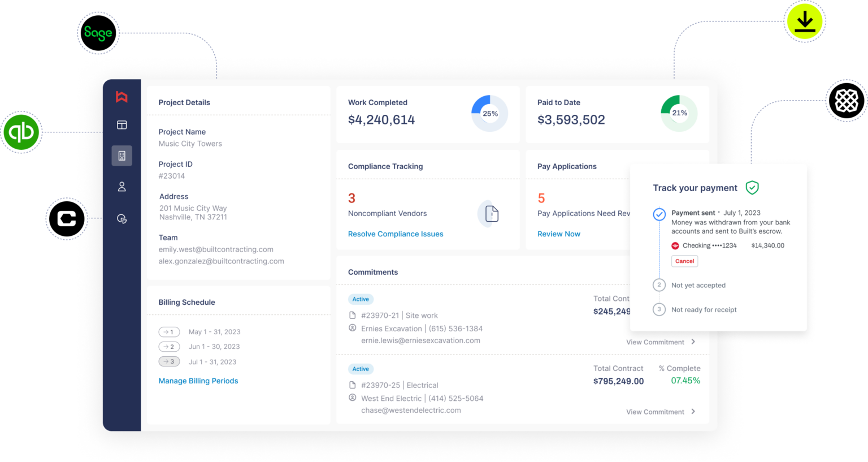Screen dimensions: 868x462
Task: Click Manage Billing Periods link
Action: point(198,381)
